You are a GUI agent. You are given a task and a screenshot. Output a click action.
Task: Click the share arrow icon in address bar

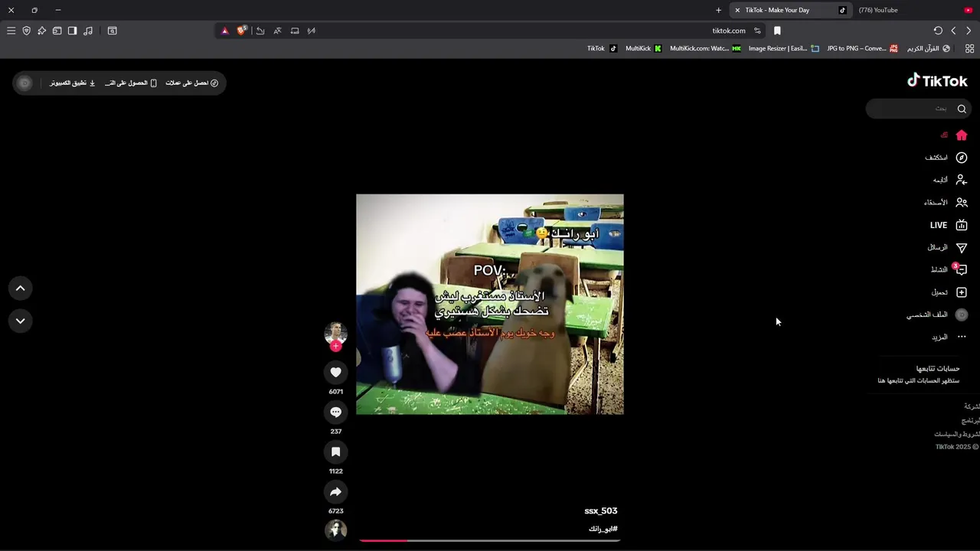pyautogui.click(x=260, y=31)
